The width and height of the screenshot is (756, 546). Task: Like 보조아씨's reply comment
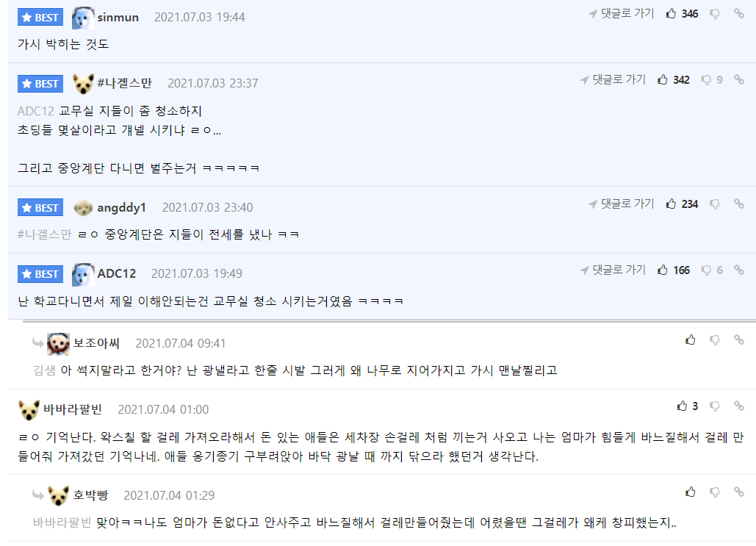(x=691, y=340)
